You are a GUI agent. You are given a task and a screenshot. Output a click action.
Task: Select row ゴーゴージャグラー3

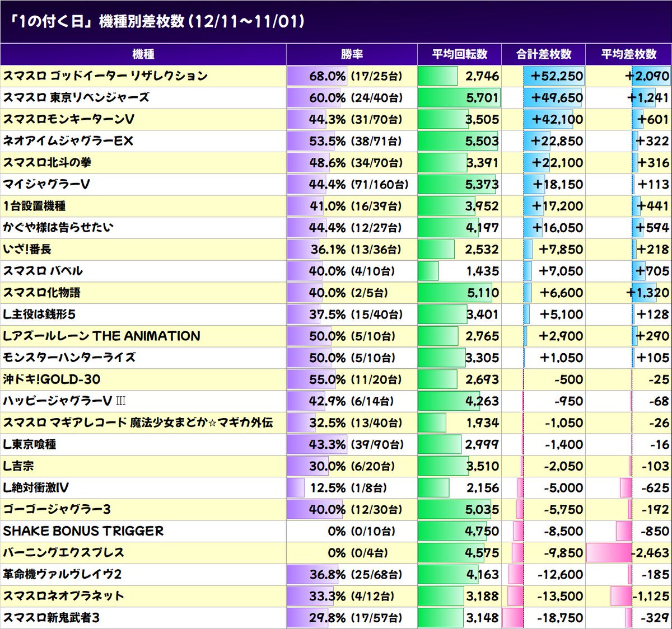tap(336, 510)
